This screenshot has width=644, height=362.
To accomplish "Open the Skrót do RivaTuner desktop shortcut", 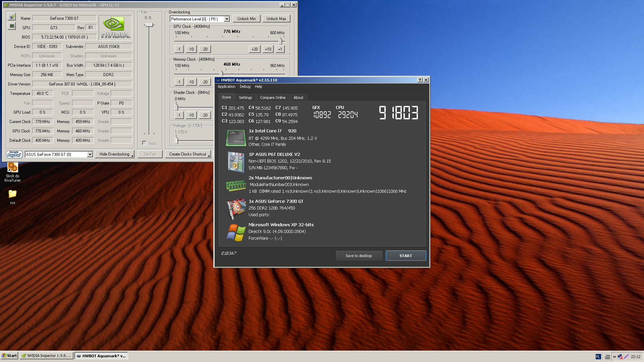I will pos(12,172).
